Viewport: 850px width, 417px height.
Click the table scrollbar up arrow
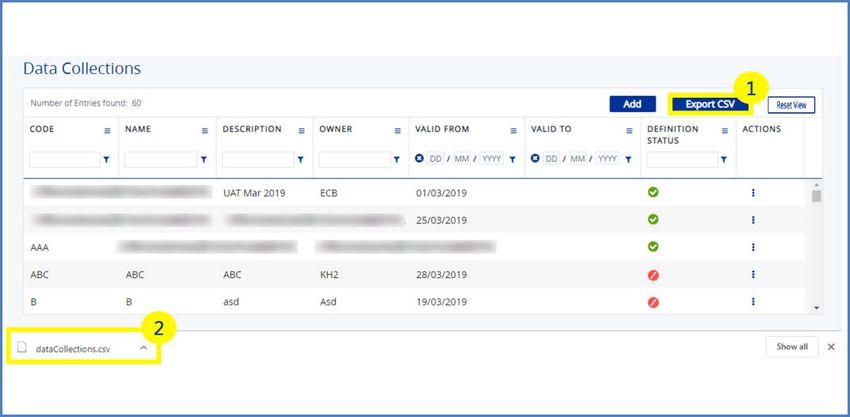tap(816, 184)
